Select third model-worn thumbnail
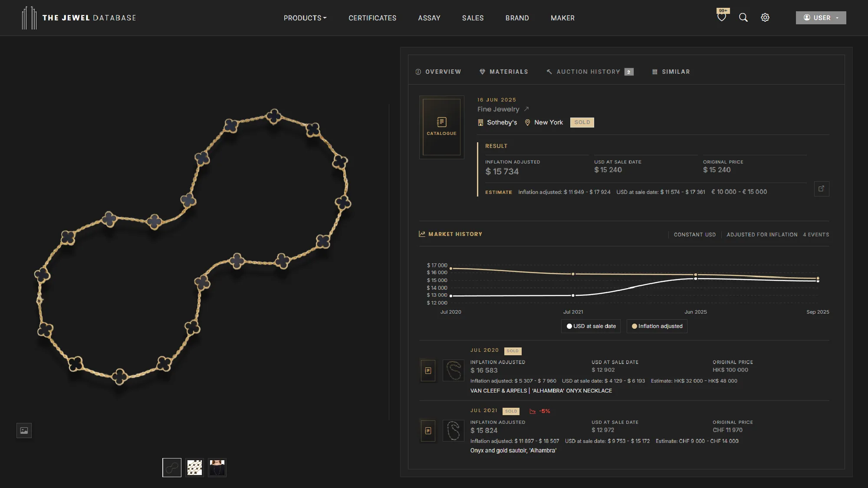This screenshot has width=868, height=488. click(217, 468)
